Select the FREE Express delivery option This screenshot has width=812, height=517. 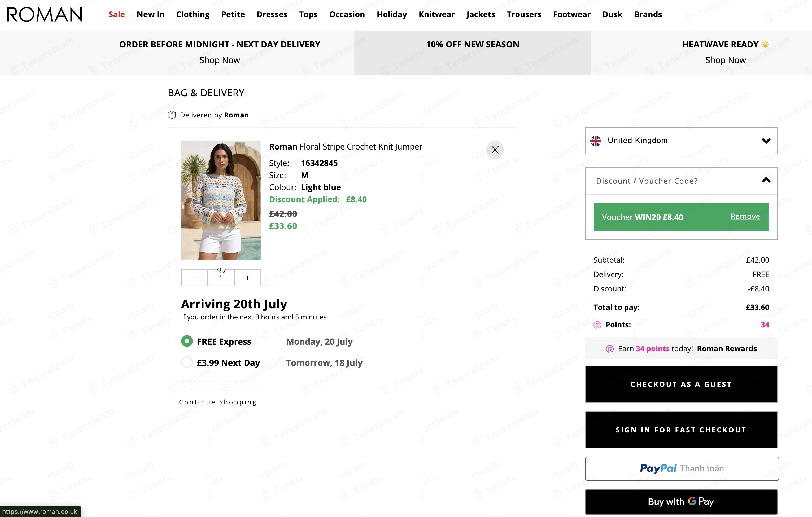[187, 341]
